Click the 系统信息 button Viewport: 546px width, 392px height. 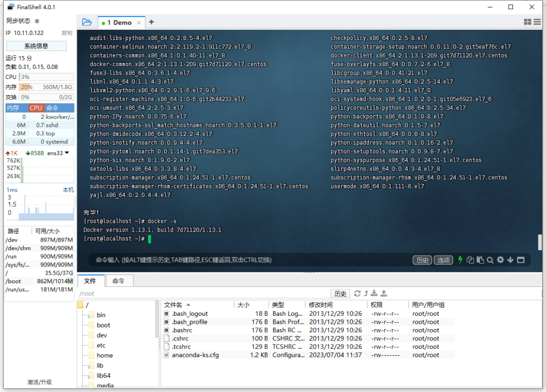(36, 46)
